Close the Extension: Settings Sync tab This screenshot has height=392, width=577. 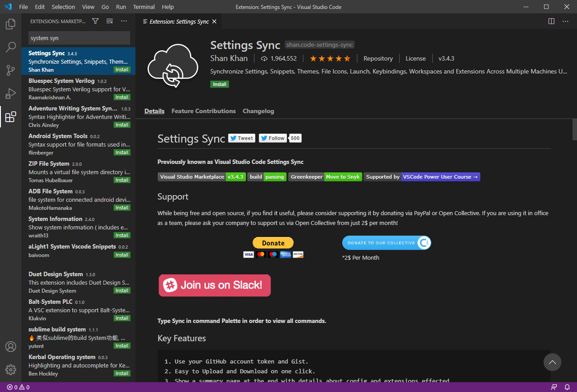[x=214, y=21]
